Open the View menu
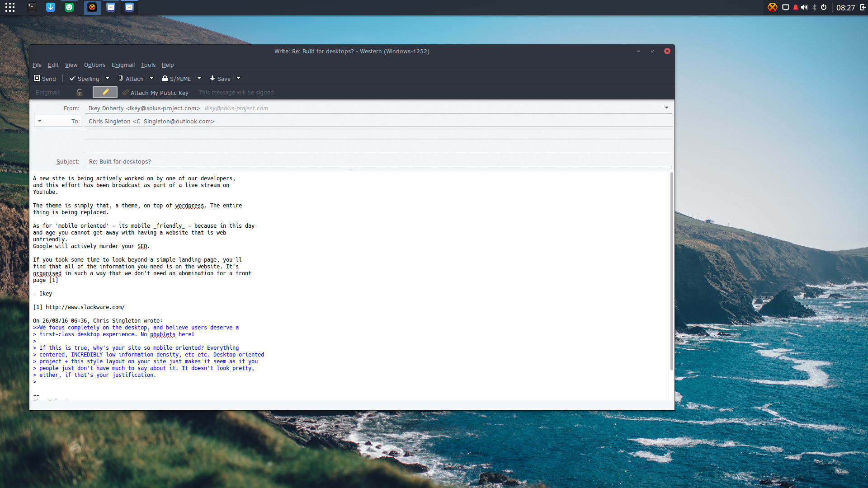868x488 pixels. point(71,65)
